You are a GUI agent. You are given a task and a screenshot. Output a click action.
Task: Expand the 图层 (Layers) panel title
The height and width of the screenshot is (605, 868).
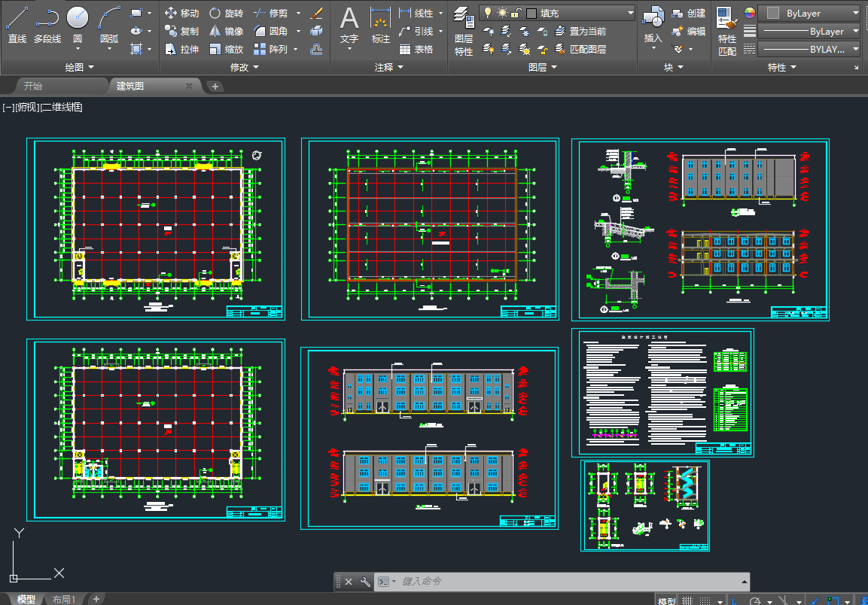(543, 67)
